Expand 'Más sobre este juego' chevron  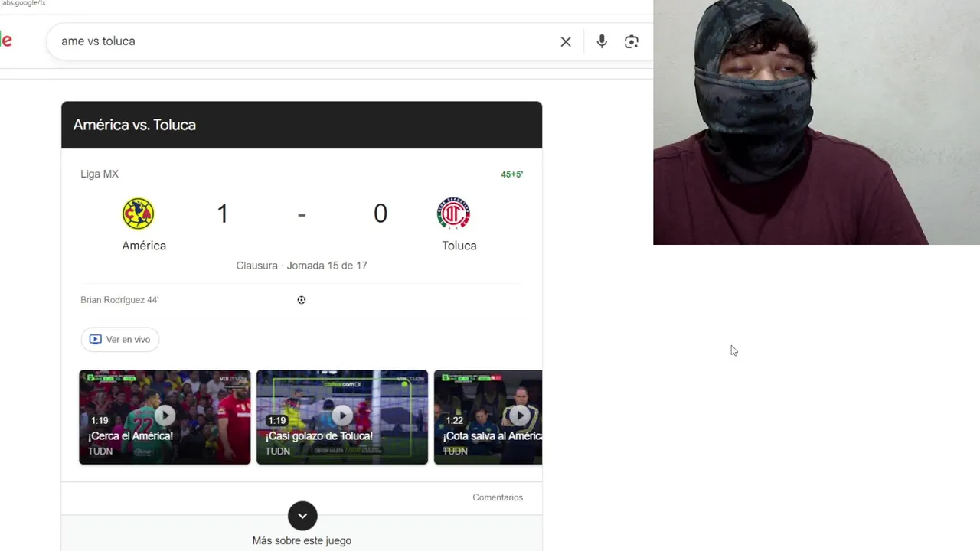pyautogui.click(x=302, y=516)
